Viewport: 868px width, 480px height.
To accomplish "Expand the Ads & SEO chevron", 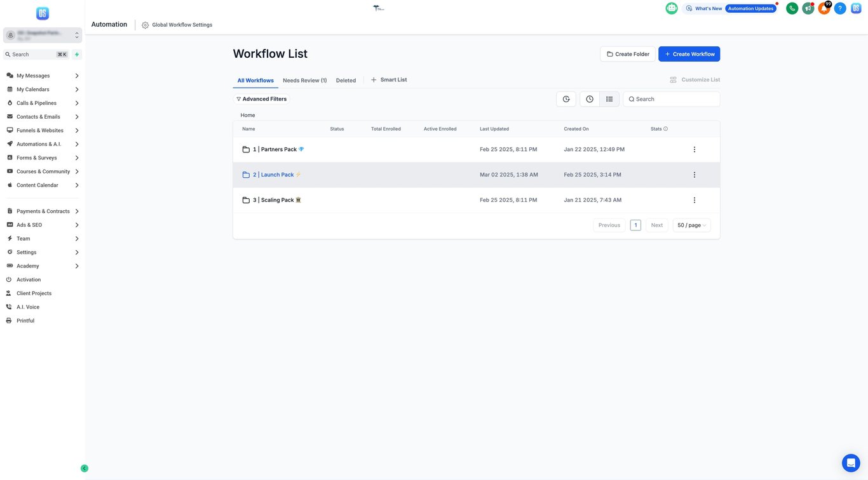I will (77, 225).
